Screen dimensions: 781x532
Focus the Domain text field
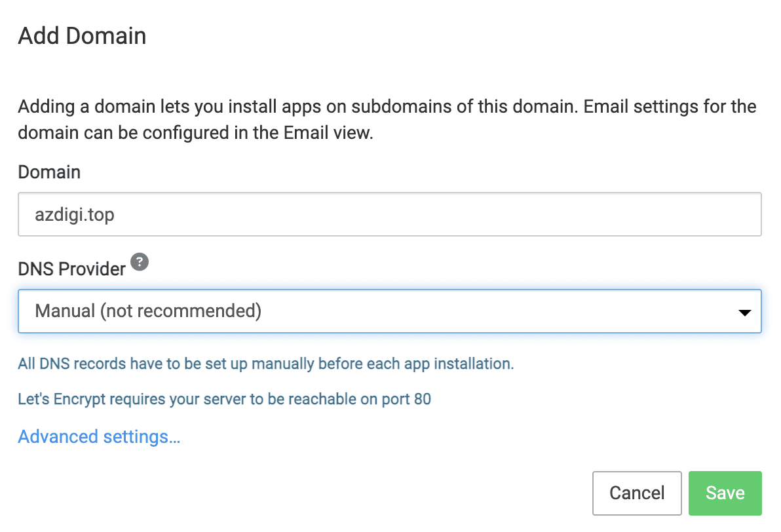click(x=389, y=214)
